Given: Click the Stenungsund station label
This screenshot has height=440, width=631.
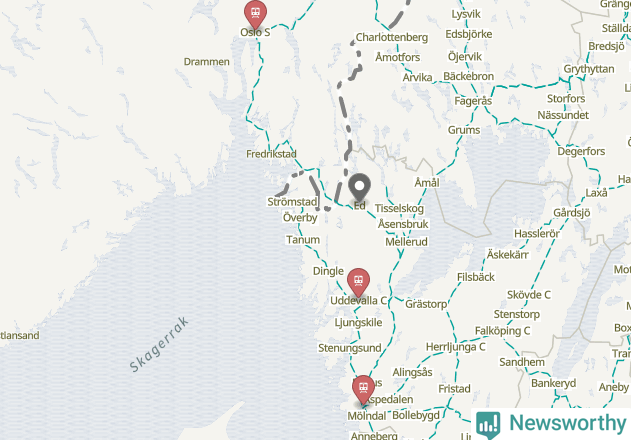Looking at the screenshot, I should click(350, 348).
